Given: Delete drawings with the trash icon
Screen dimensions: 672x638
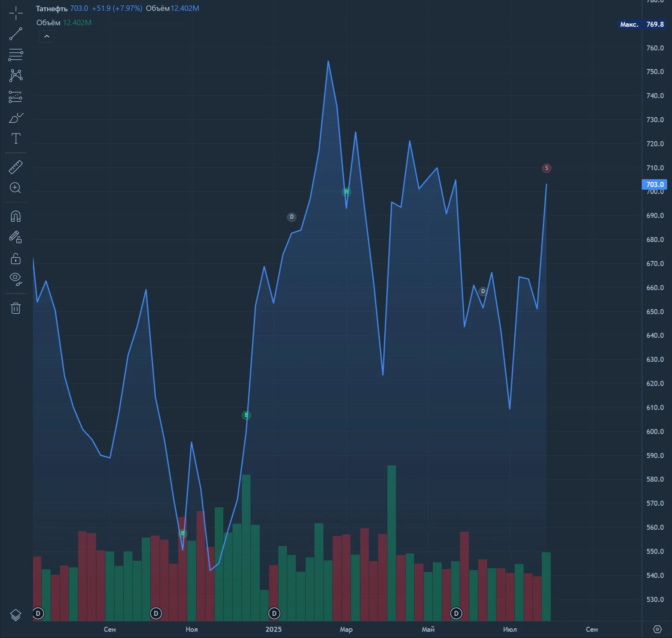Looking at the screenshot, I should tap(16, 308).
